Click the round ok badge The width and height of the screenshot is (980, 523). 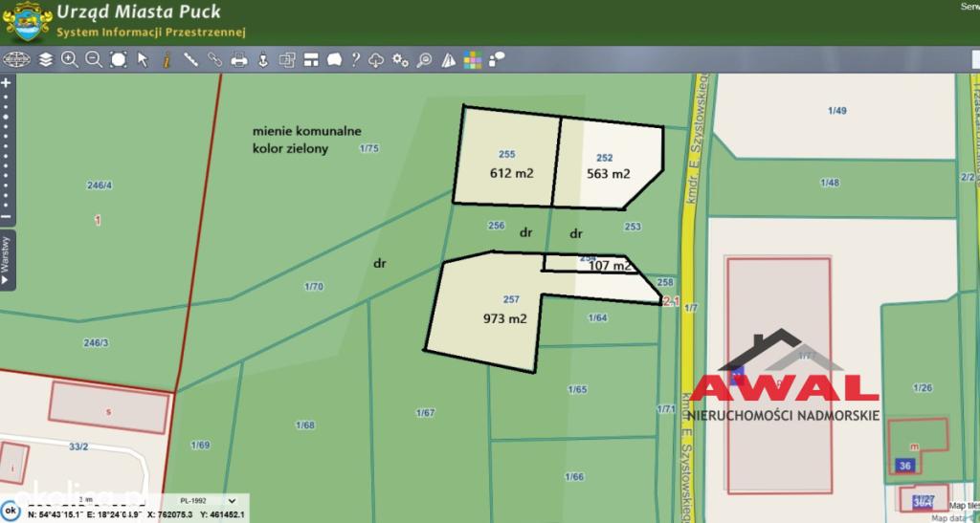coord(10,511)
